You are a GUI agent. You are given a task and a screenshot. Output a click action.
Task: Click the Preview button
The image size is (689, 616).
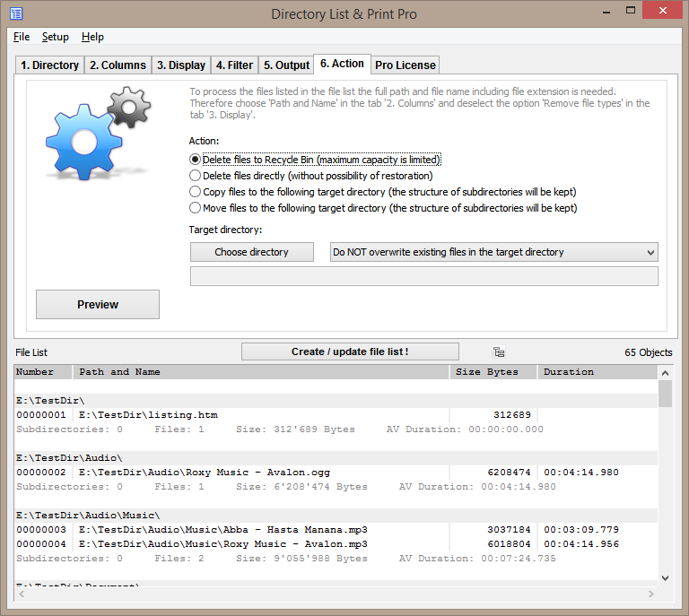tap(98, 304)
